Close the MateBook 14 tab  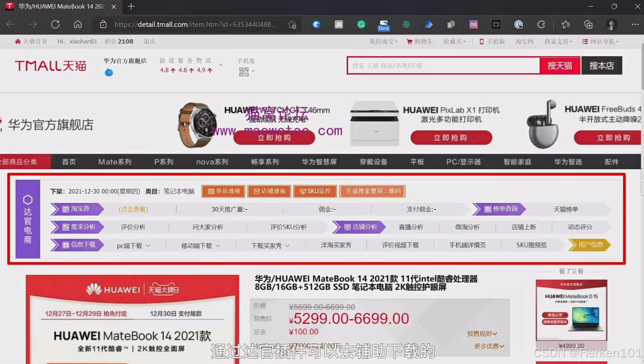click(x=114, y=7)
